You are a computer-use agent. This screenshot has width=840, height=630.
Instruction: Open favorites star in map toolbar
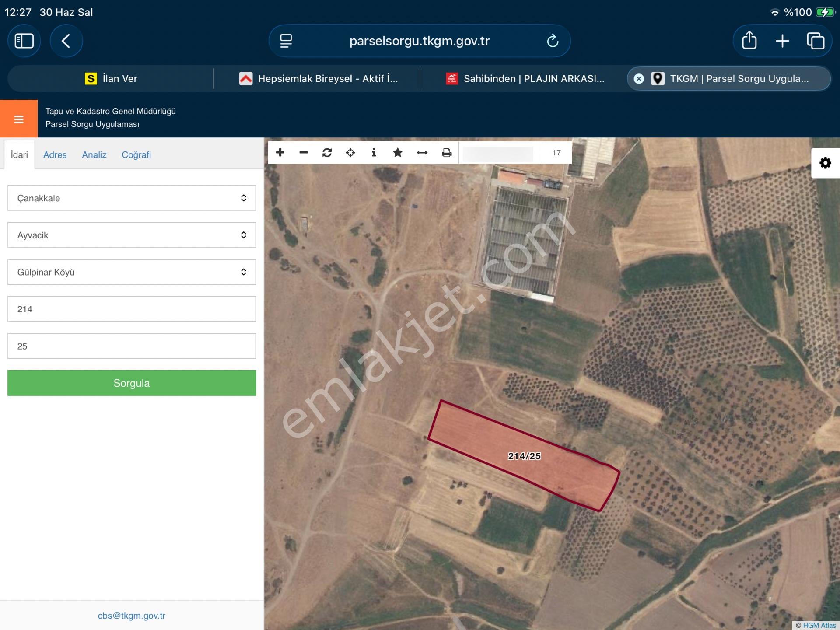coord(398,152)
